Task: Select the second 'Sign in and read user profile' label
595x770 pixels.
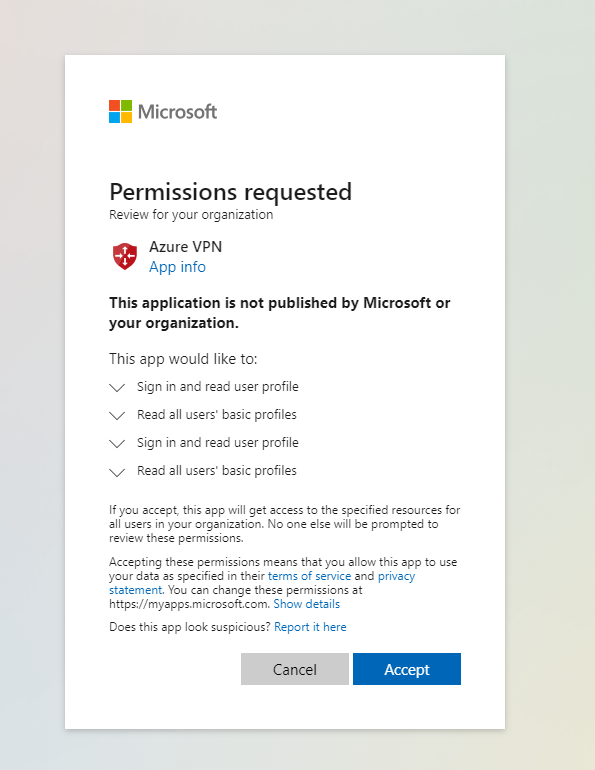Action: click(x=217, y=443)
